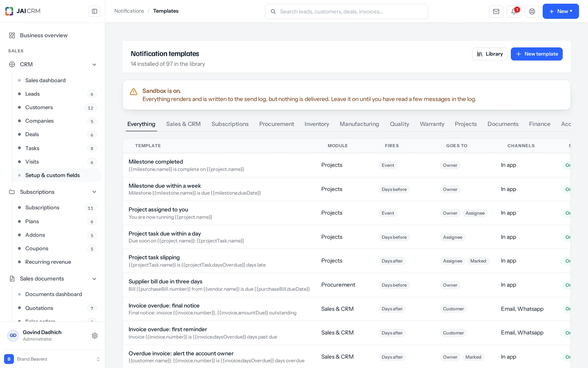The image size is (588, 368).
Task: Open user settings gear icon
Action: [95, 335]
